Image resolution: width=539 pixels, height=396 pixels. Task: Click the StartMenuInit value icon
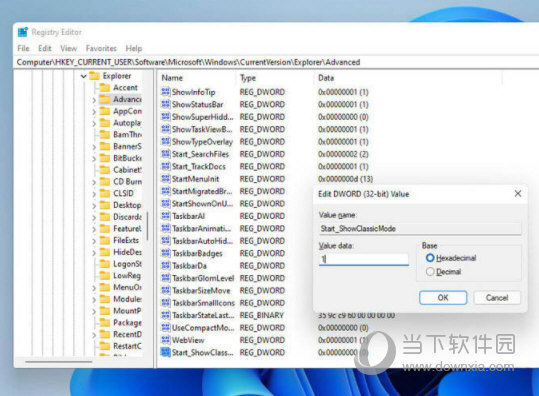166,179
